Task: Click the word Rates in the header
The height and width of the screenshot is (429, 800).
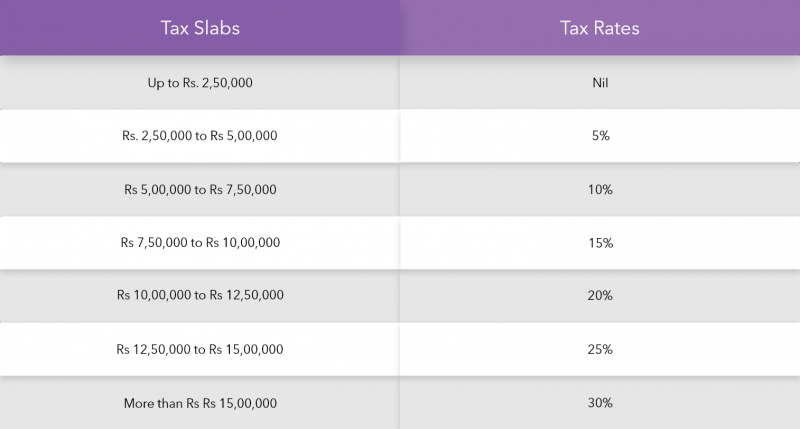Action: click(616, 28)
